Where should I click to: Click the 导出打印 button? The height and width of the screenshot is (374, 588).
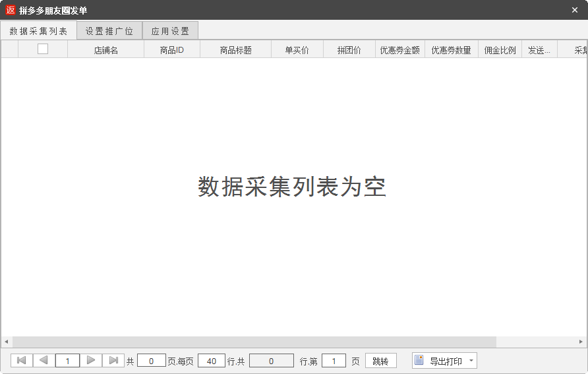click(444, 361)
